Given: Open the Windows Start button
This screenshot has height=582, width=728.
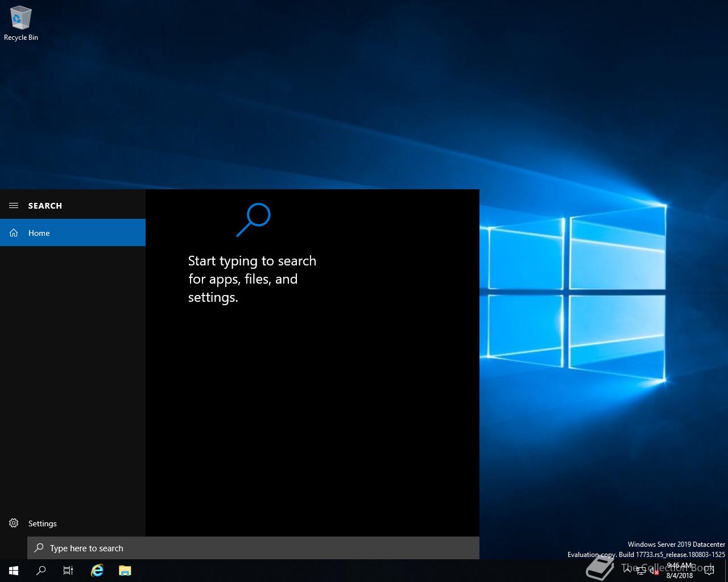Looking at the screenshot, I should [x=14, y=571].
